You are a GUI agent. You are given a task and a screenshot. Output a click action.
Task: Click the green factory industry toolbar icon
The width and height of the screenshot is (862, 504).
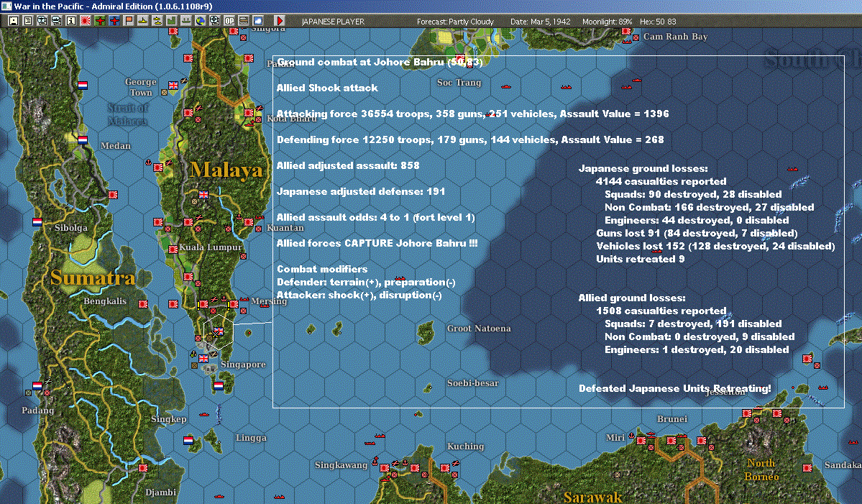[172, 21]
